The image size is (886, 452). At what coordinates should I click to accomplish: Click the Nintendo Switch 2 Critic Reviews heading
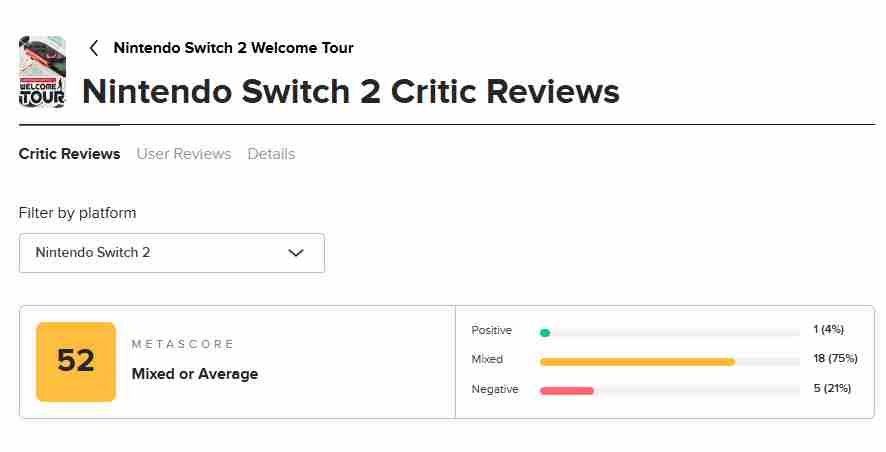point(350,92)
